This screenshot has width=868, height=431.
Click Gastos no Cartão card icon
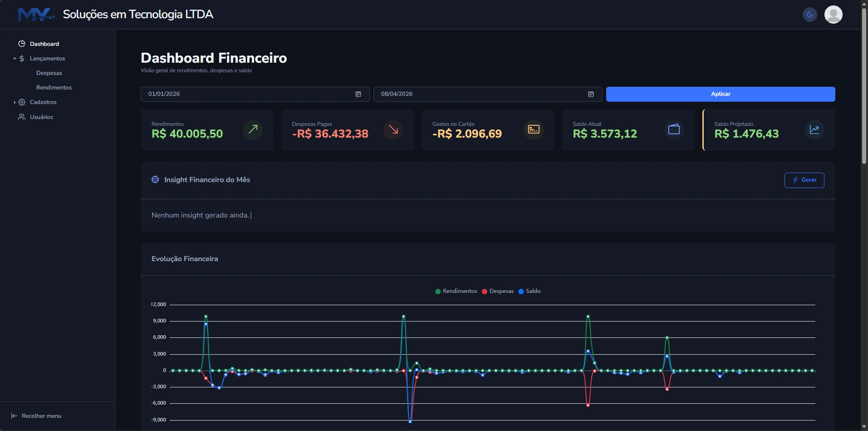tap(534, 129)
